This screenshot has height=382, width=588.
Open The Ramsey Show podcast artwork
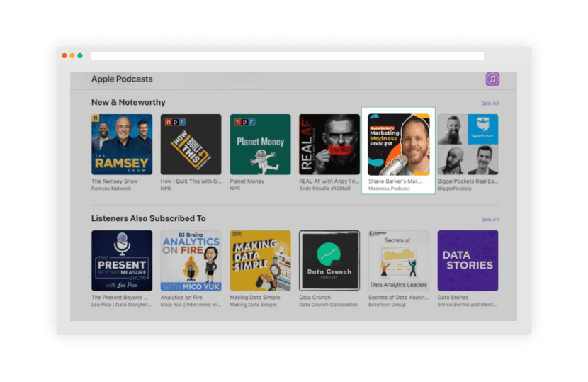tap(122, 145)
